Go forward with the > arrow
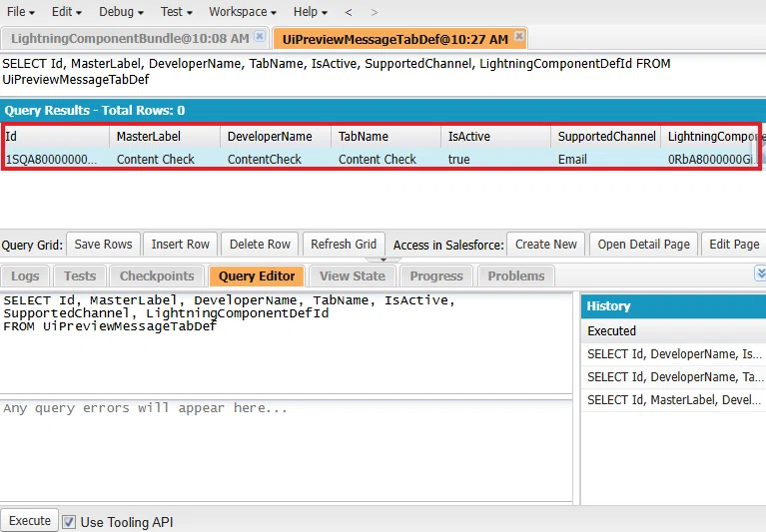Image resolution: width=766 pixels, height=532 pixels. [375, 12]
